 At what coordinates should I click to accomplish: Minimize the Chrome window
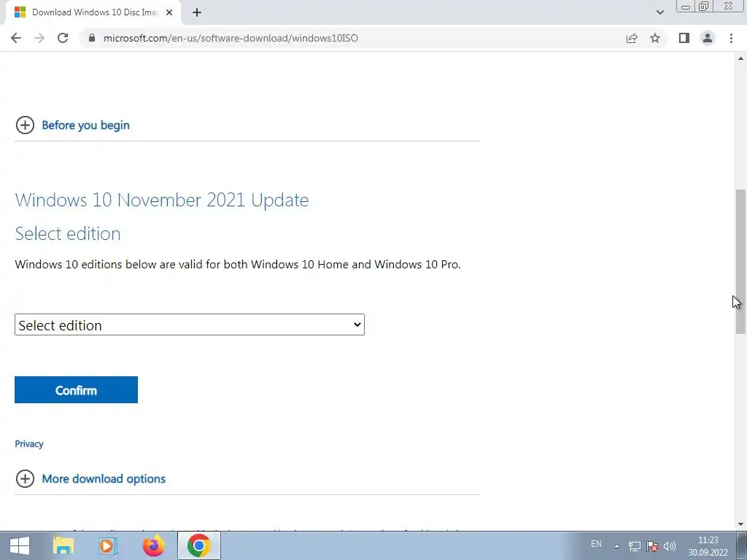click(x=686, y=7)
